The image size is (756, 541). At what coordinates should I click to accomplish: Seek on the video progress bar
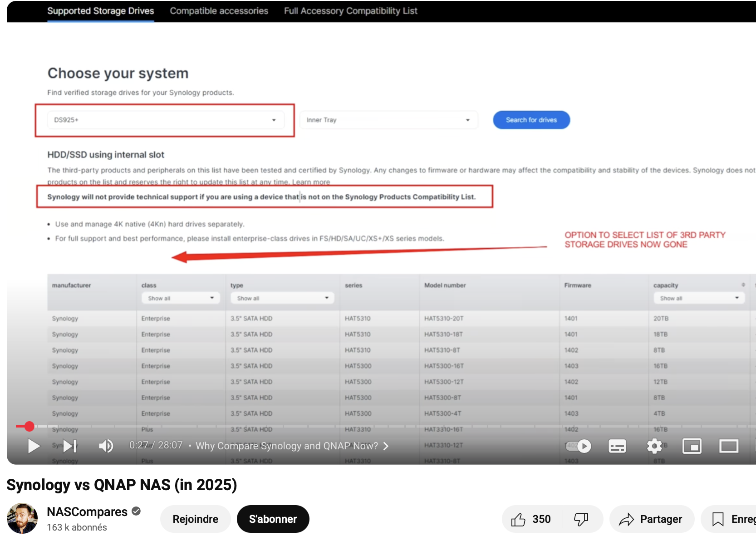pyautogui.click(x=381, y=426)
